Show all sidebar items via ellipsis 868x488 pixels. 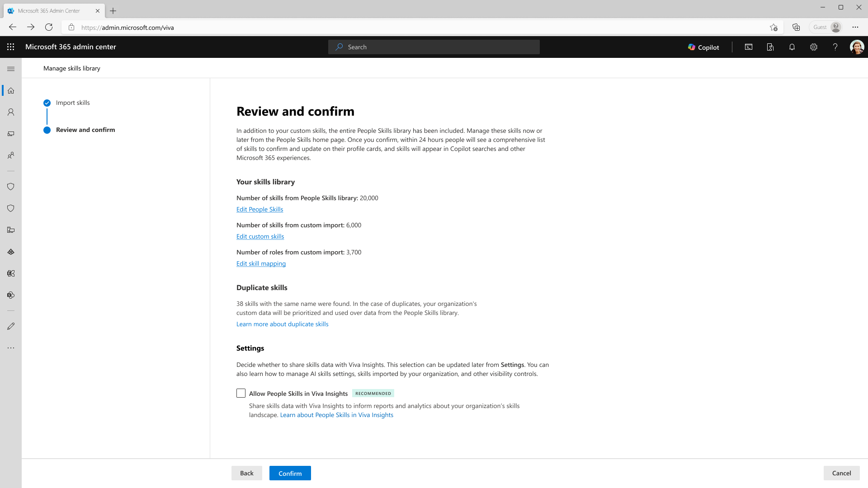11,348
